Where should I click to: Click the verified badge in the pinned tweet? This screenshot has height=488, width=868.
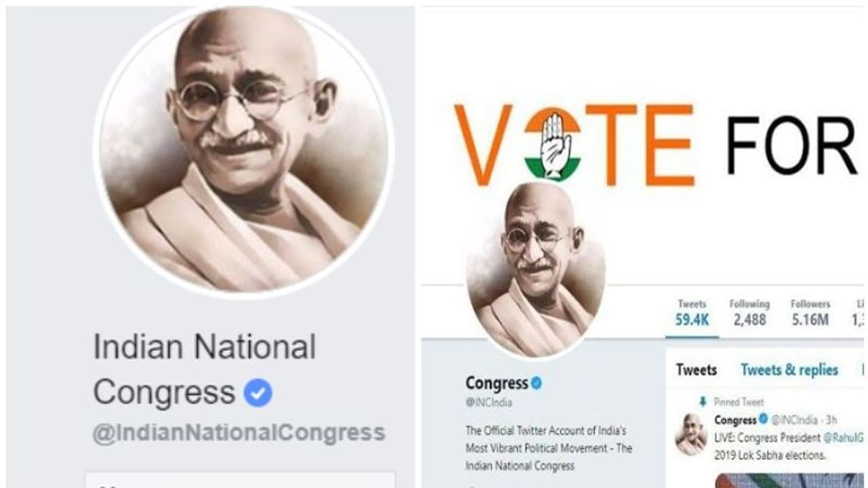coord(763,420)
